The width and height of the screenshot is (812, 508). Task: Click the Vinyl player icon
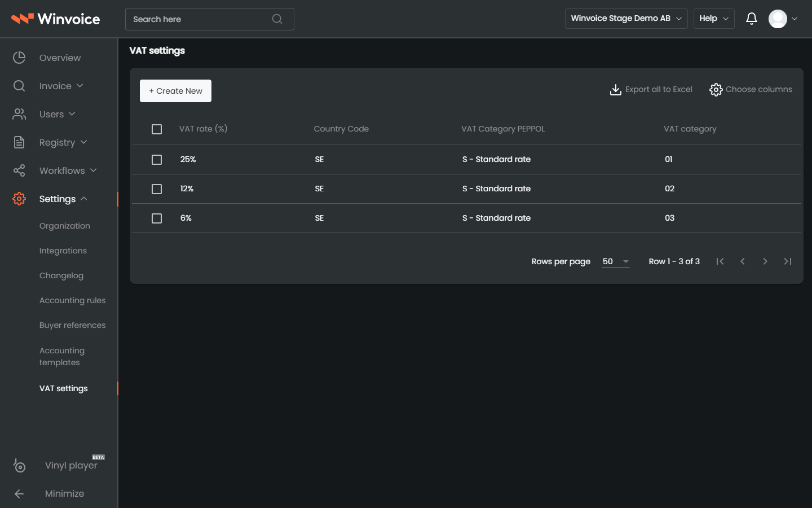coord(19,466)
